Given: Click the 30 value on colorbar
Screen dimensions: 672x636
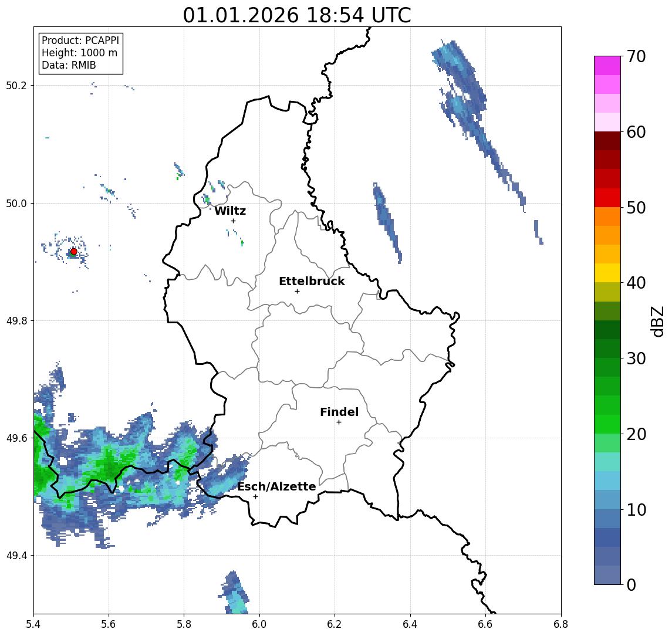Looking at the screenshot, I should (636, 358).
